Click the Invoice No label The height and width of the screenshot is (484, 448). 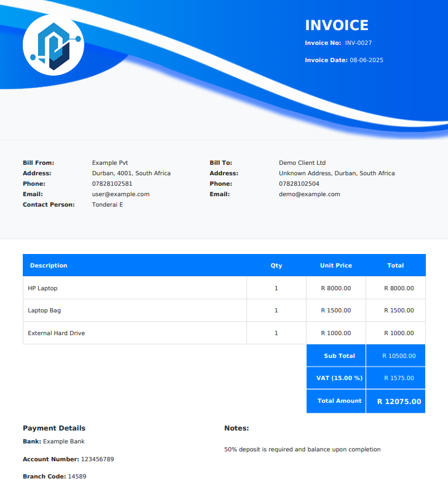pyautogui.click(x=323, y=43)
